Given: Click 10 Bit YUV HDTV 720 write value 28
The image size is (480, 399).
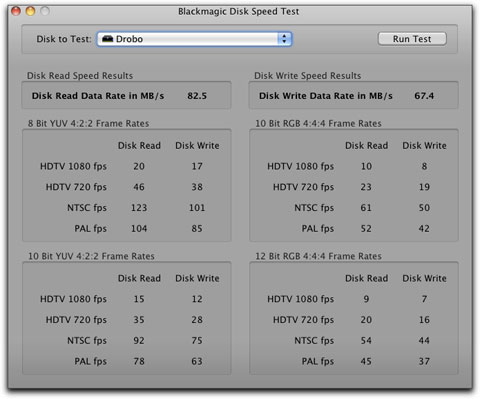Looking at the screenshot, I should point(197,320).
